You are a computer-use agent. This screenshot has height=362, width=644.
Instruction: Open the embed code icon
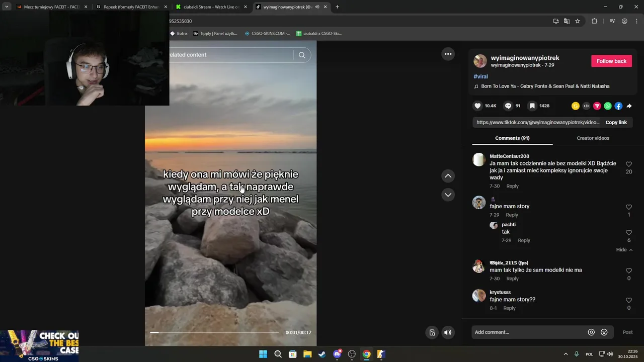coord(586,106)
